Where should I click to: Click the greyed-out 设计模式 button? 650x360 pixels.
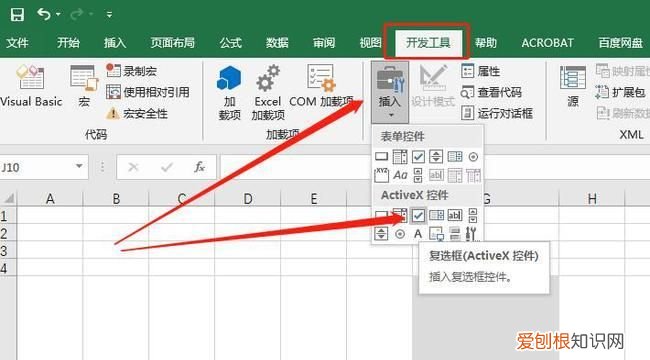(433, 86)
